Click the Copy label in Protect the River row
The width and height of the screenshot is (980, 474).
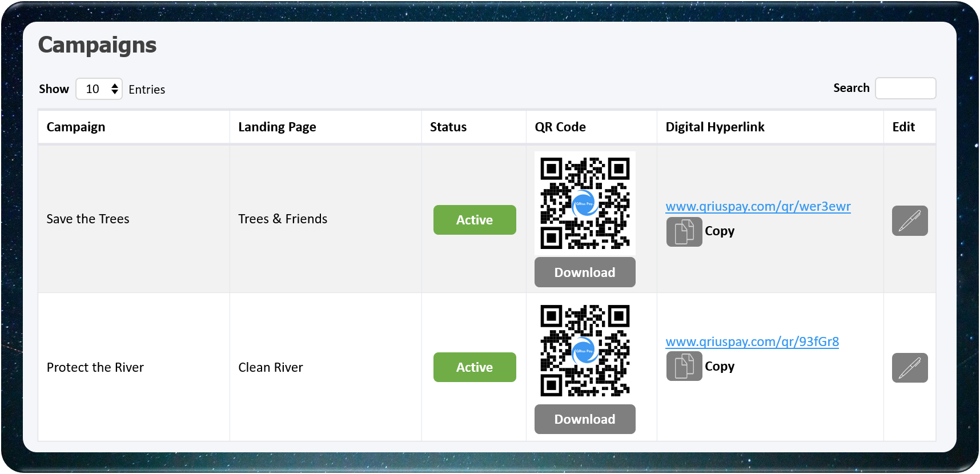point(720,367)
